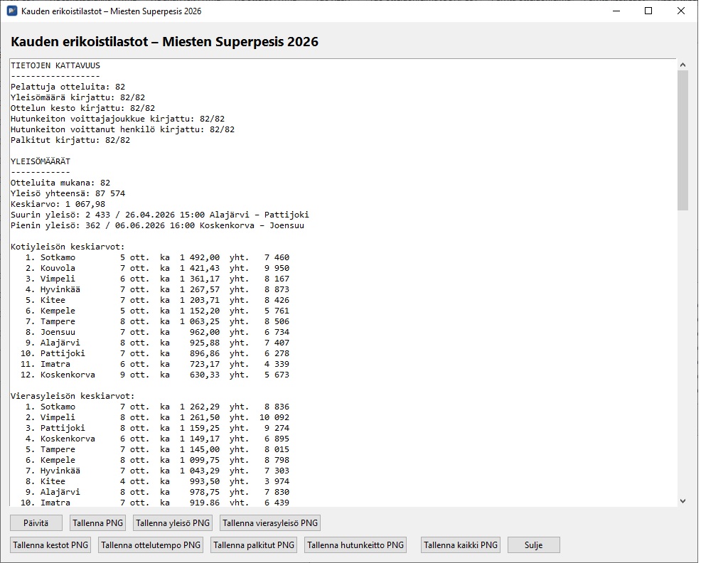Image resolution: width=728 pixels, height=563 pixels.
Task: Click 'Keskiarvo: 1 067,98' line
Action: 58,204
